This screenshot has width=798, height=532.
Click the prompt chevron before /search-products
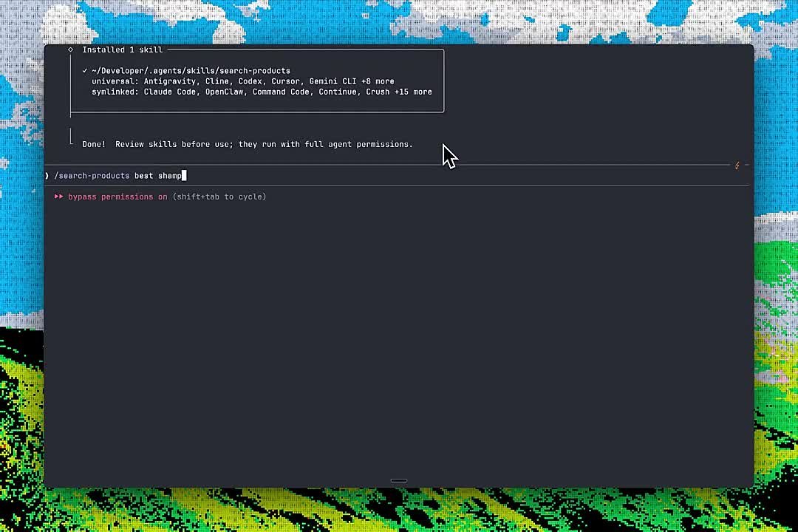pyautogui.click(x=47, y=176)
